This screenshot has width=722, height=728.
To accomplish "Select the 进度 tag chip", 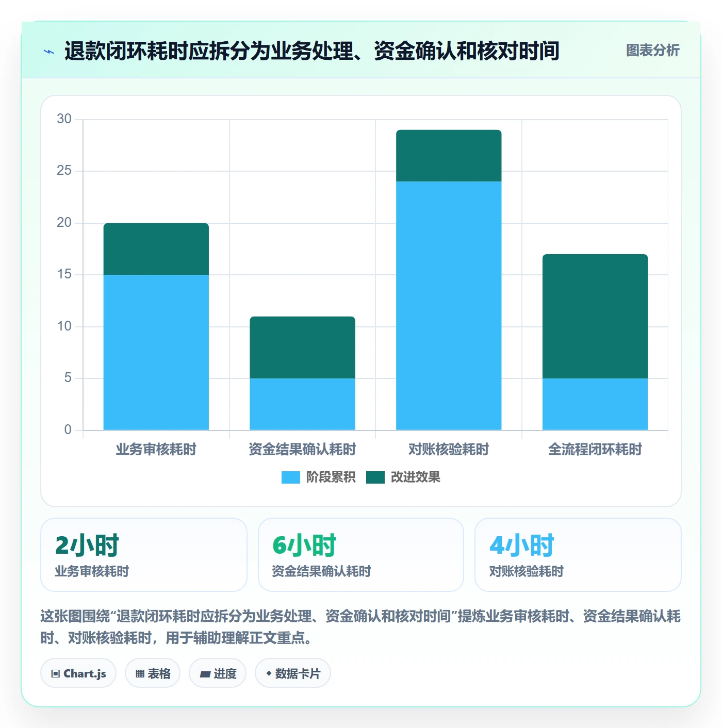I will coord(218,673).
